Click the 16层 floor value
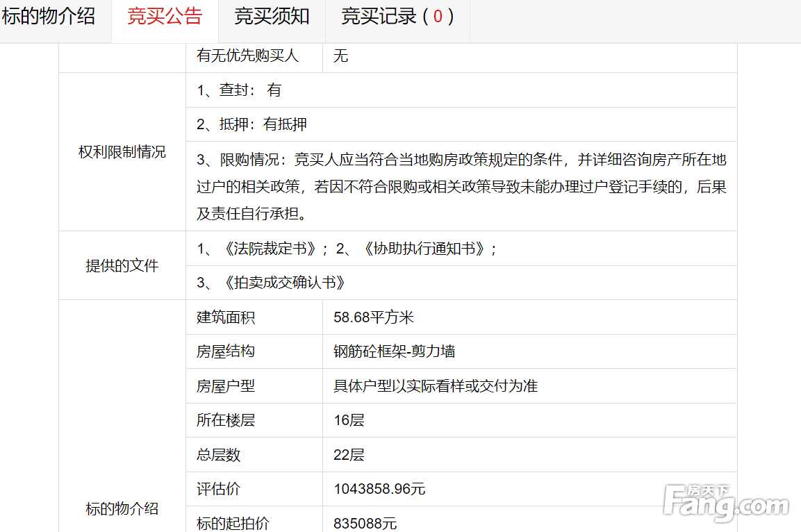The height and width of the screenshot is (532, 801). coord(349,420)
